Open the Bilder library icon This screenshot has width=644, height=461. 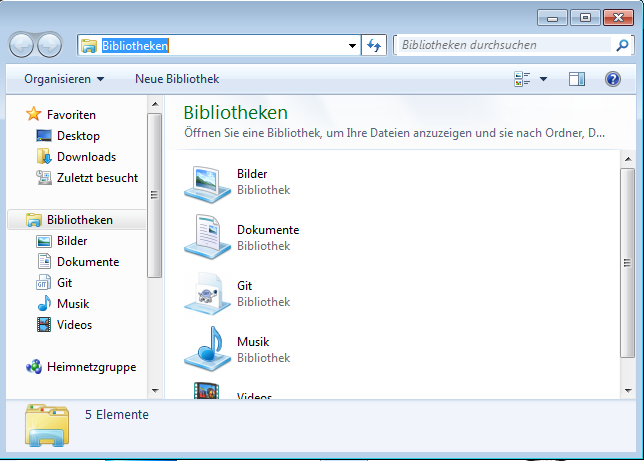tap(208, 181)
